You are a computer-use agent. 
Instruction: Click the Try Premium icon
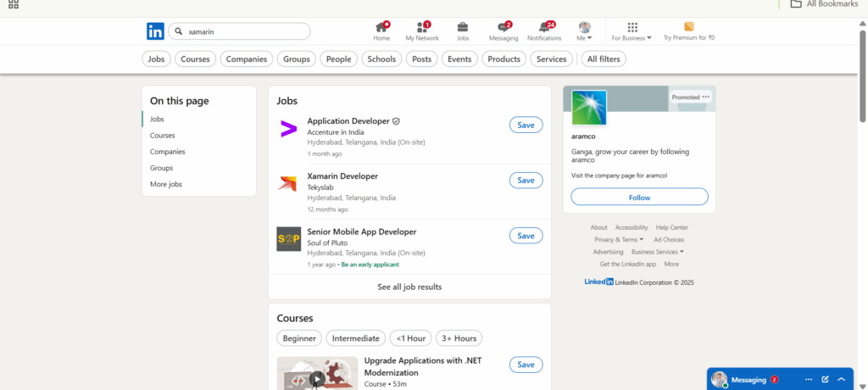[688, 27]
